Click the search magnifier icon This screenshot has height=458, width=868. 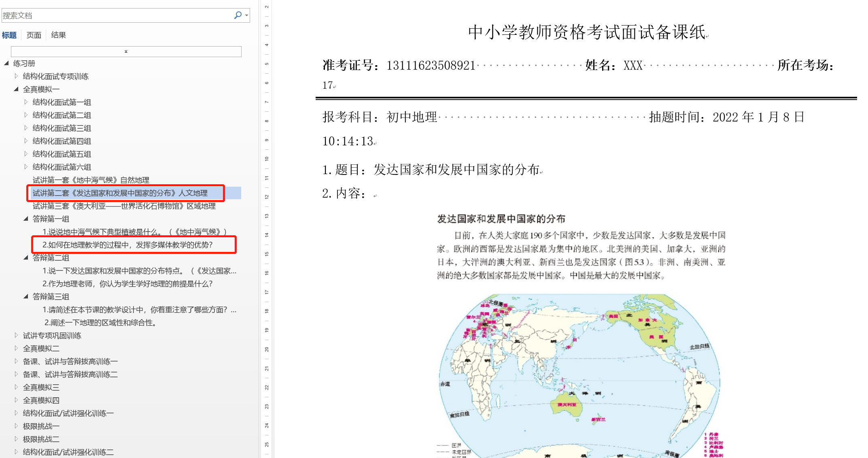click(x=238, y=15)
